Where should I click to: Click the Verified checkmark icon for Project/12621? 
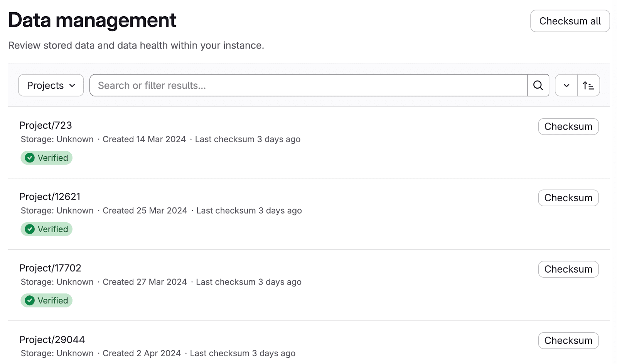(x=30, y=229)
